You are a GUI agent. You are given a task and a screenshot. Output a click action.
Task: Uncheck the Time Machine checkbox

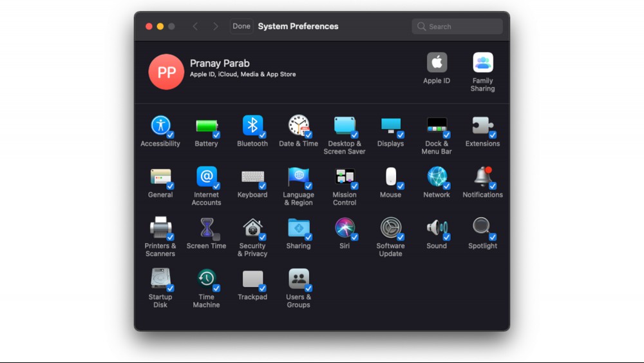click(216, 288)
